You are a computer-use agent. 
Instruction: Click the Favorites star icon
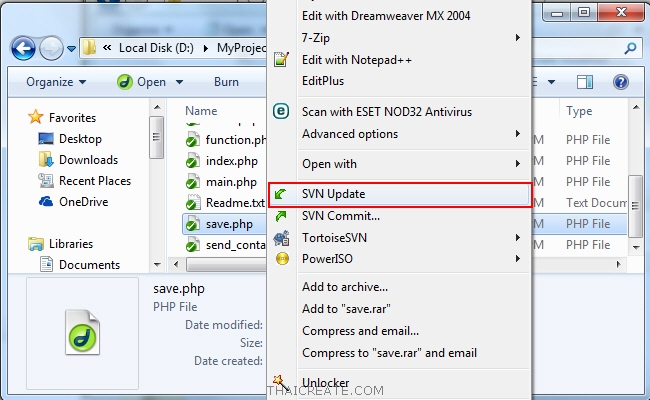coord(36,117)
